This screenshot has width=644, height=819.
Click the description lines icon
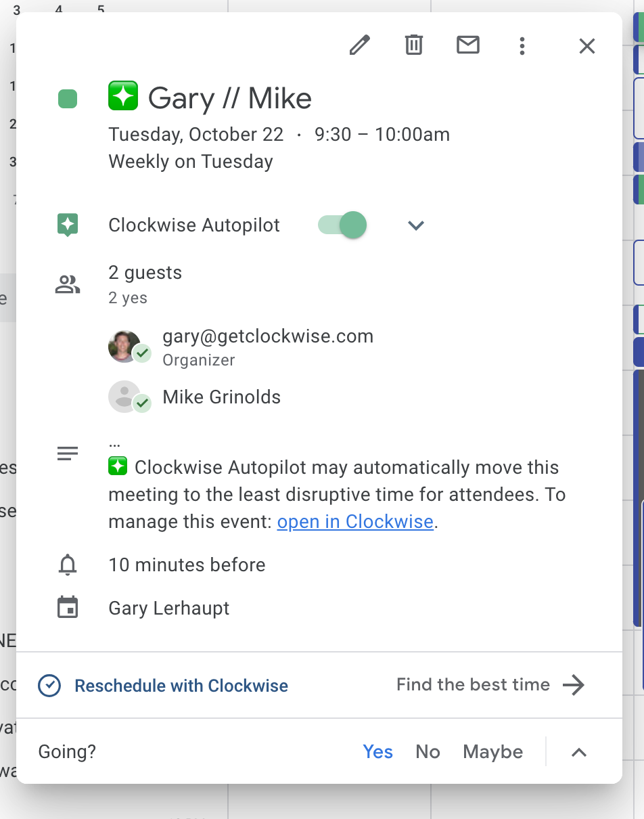coord(68,453)
